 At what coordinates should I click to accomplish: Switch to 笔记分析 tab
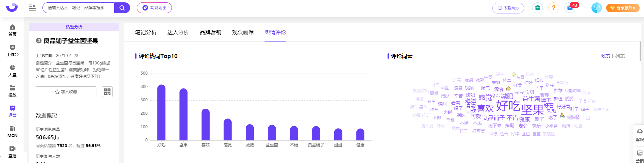tap(146, 32)
